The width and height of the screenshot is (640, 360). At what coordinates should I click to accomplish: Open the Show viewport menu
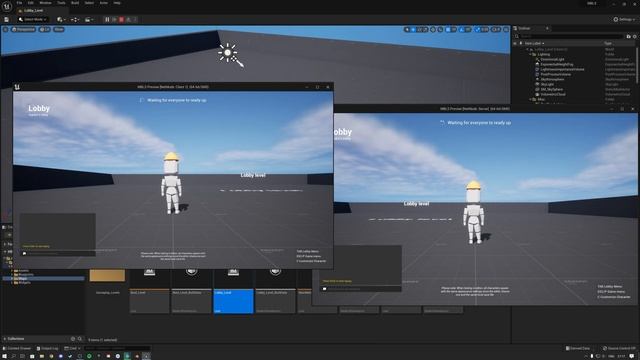click(x=59, y=29)
